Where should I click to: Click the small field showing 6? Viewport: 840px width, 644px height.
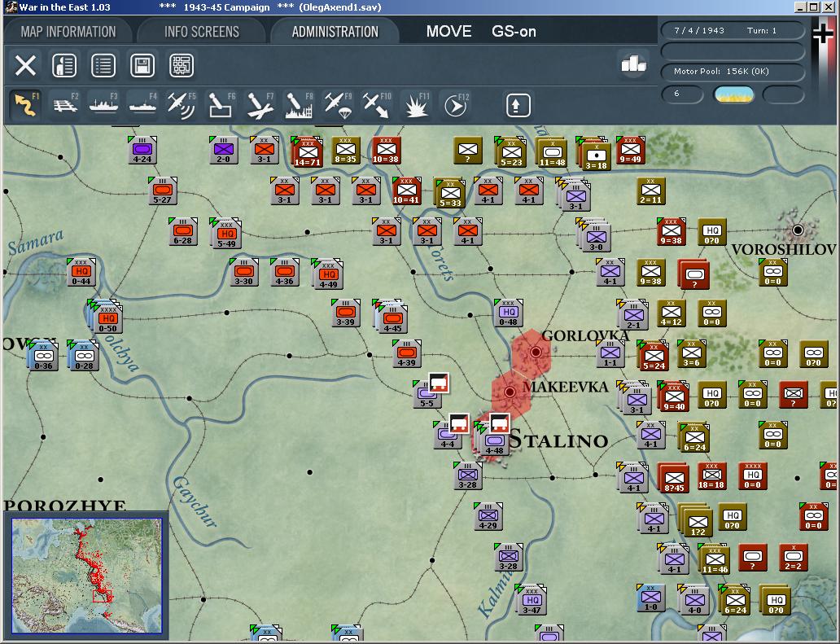(x=682, y=94)
